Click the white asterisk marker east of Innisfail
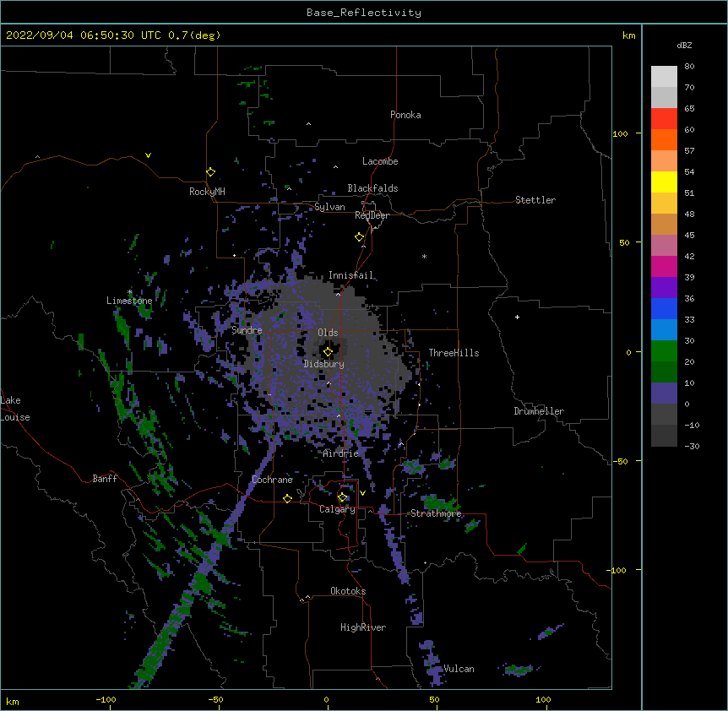728x711 pixels. (x=424, y=256)
